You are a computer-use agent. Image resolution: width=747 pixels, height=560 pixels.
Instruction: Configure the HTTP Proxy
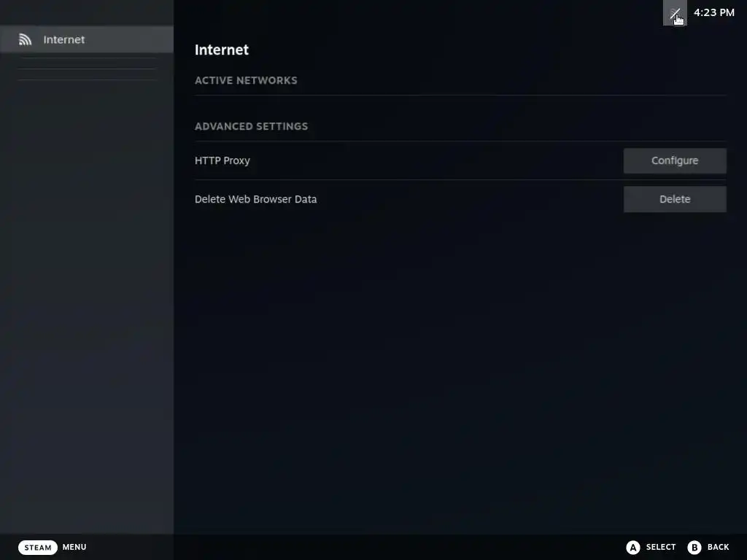[x=675, y=160]
